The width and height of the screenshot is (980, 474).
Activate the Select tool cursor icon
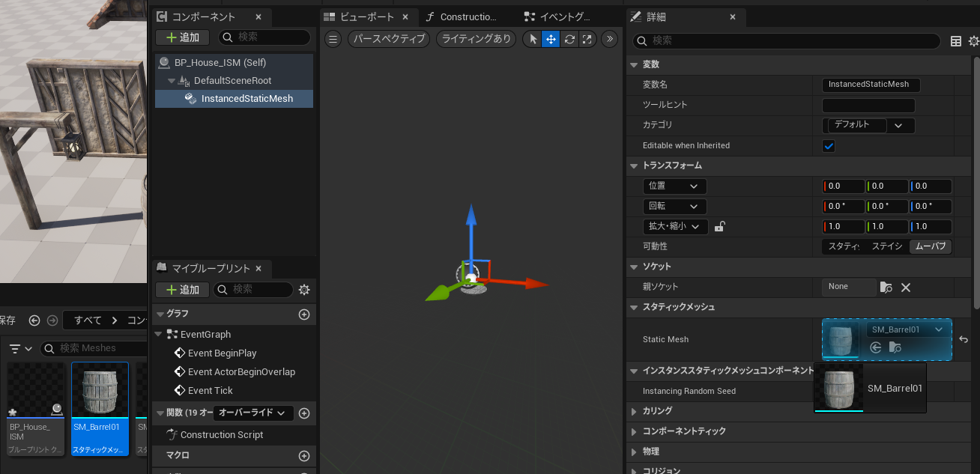[533, 39]
